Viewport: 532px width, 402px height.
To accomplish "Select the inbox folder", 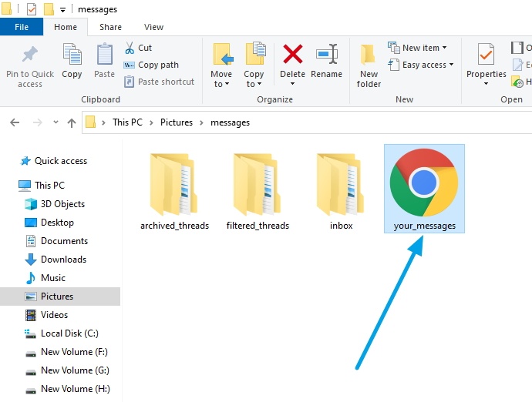I will click(341, 192).
